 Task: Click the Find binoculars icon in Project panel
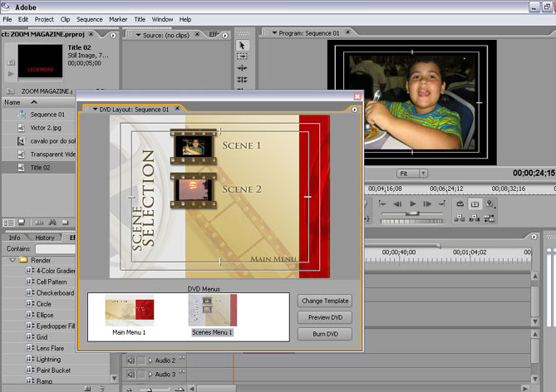coord(52,222)
